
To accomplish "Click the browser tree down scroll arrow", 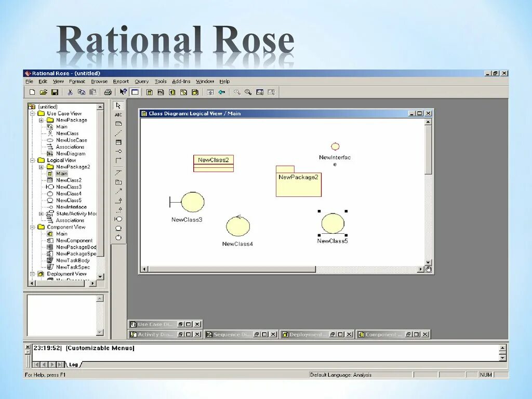I will point(100,277).
